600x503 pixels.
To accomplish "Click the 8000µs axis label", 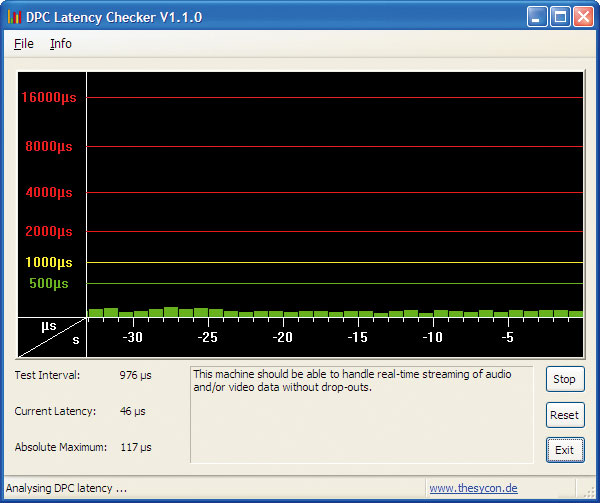I will coord(49,146).
